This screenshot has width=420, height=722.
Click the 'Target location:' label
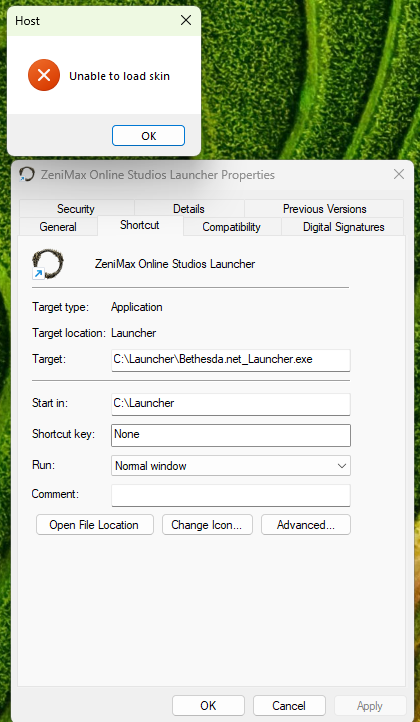[x=69, y=333]
